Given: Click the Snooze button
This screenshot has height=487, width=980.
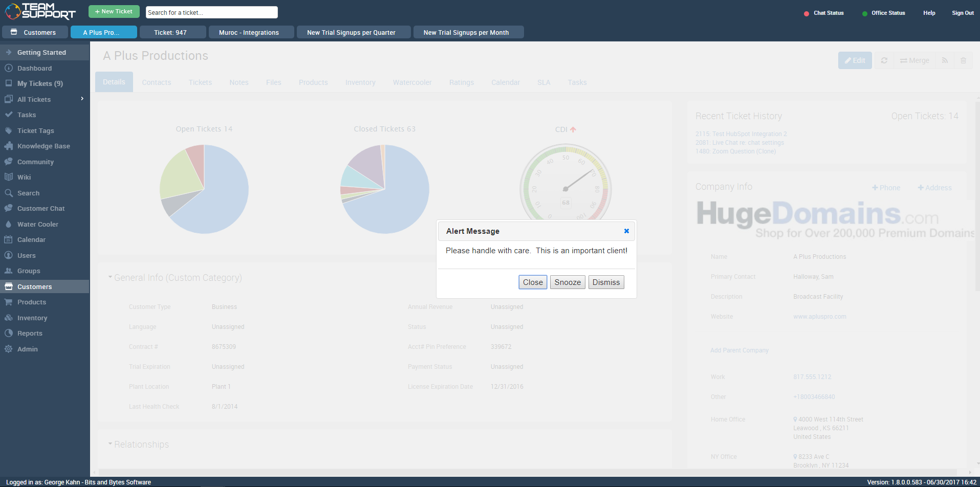Looking at the screenshot, I should coord(568,282).
